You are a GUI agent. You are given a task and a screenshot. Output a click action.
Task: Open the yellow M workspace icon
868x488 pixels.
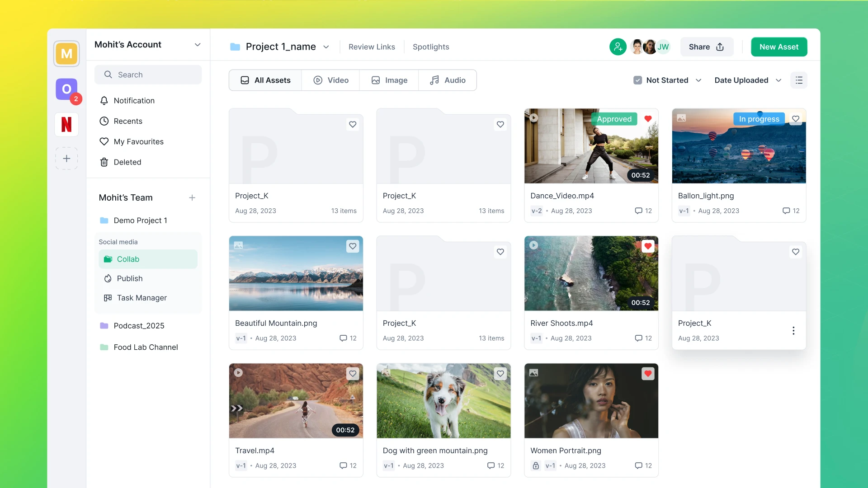66,54
